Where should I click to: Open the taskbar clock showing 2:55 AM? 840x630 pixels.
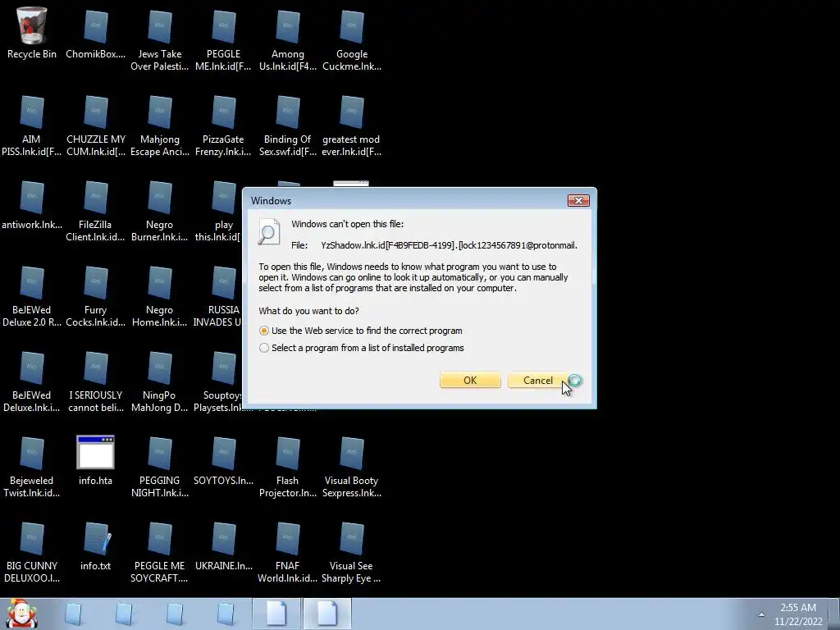point(798,608)
